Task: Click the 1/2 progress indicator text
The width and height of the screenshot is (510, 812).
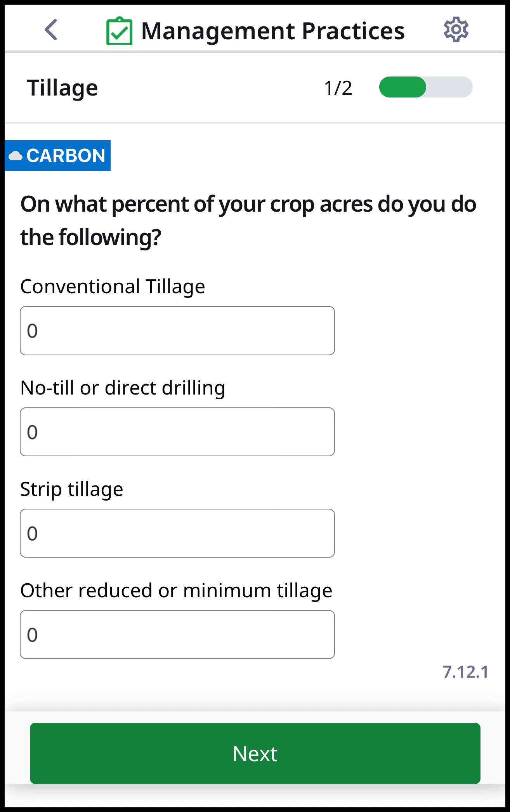Action: click(x=338, y=88)
